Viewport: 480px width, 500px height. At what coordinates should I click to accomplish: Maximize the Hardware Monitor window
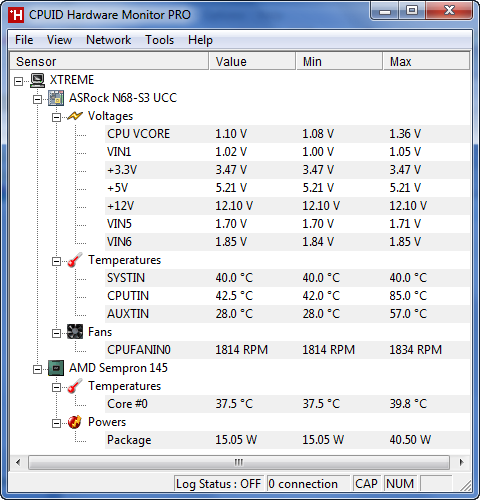412,11
